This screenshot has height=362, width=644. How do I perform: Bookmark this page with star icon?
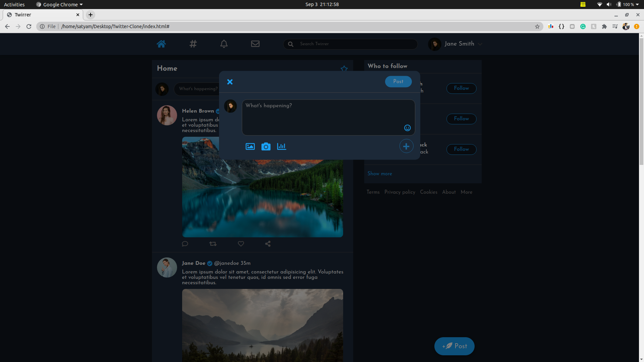(x=537, y=26)
